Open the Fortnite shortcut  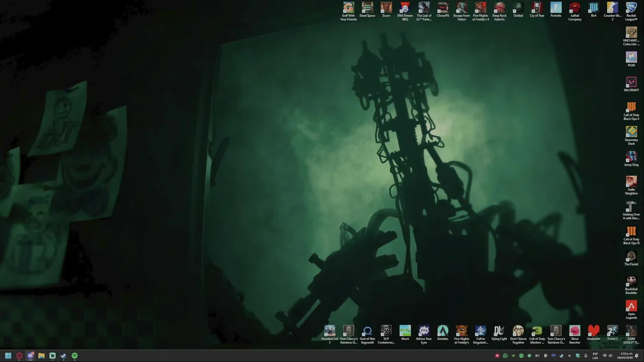pyautogui.click(x=556, y=10)
